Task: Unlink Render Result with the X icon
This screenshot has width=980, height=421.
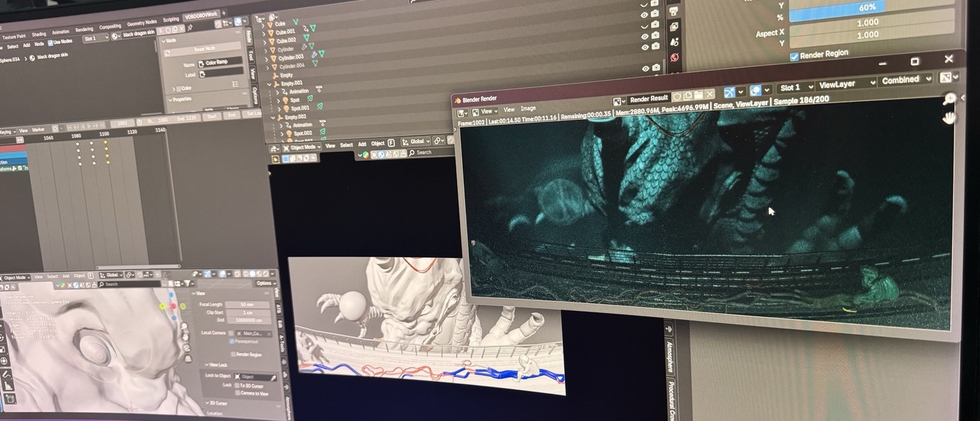Action: [x=710, y=93]
